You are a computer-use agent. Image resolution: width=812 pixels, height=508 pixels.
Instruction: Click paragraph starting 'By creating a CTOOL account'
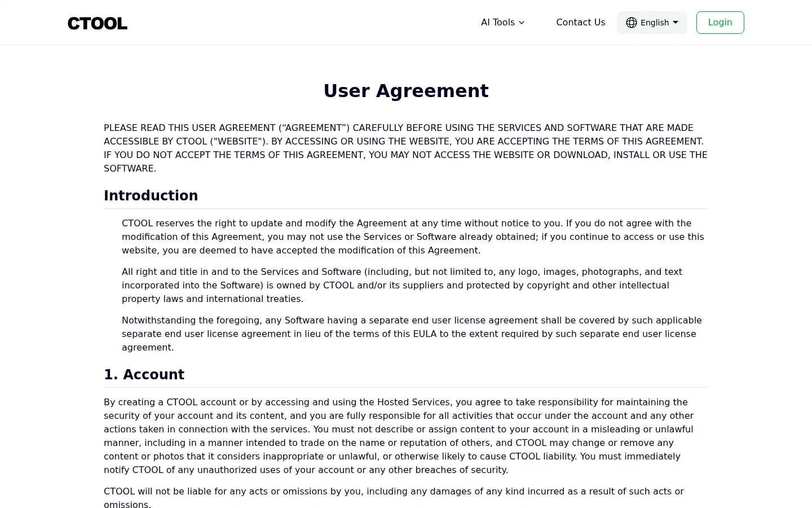point(406,436)
